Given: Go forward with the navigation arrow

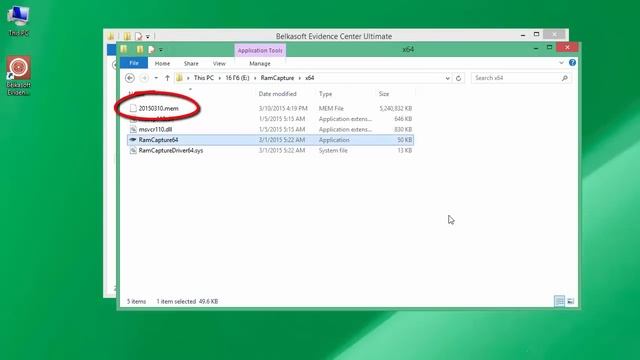Looking at the screenshot, I should [144, 78].
